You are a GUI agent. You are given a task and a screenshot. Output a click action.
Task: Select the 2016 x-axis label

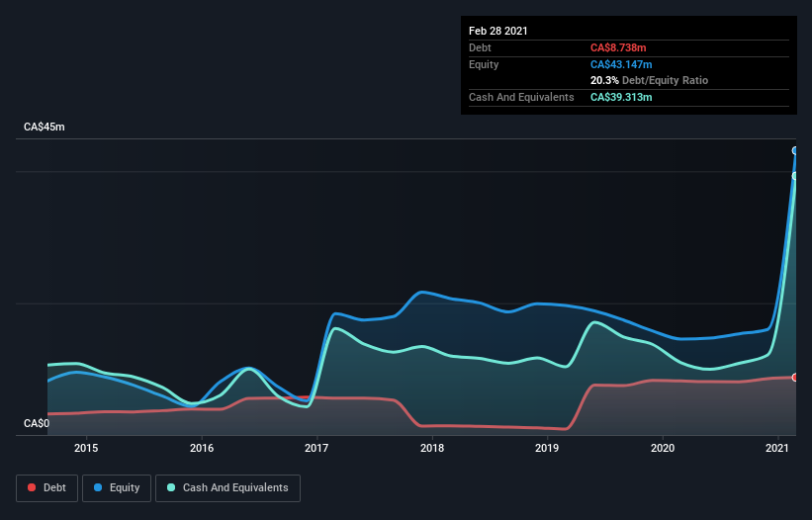pyautogui.click(x=202, y=448)
